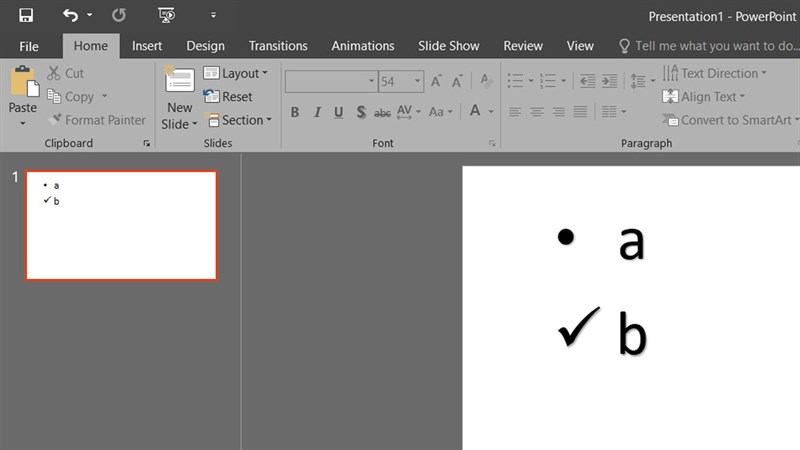Click the Tell me what you want to do box
This screenshot has width=800, height=450.
click(710, 46)
